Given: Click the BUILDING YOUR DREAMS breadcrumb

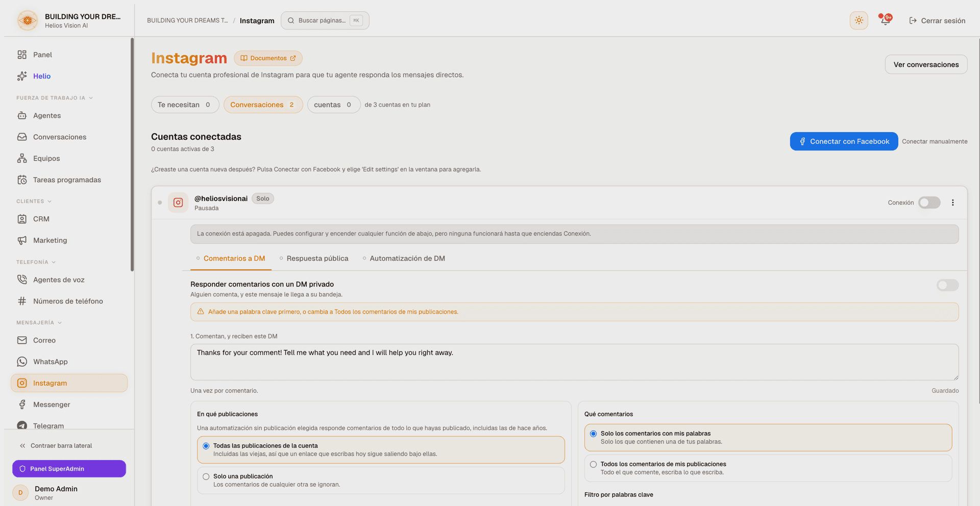Looking at the screenshot, I should click(x=187, y=20).
